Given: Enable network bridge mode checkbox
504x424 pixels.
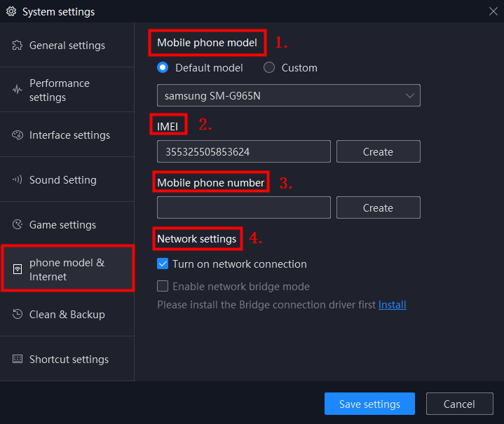Looking at the screenshot, I should (x=163, y=286).
